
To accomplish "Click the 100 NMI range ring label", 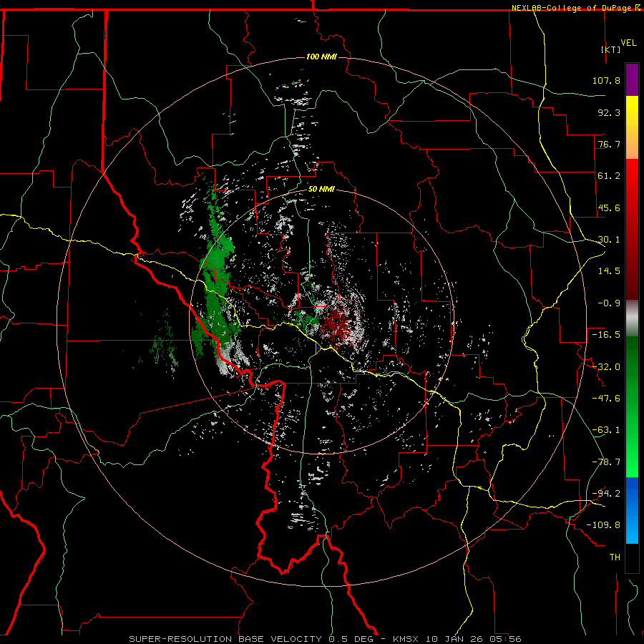I will tap(321, 57).
